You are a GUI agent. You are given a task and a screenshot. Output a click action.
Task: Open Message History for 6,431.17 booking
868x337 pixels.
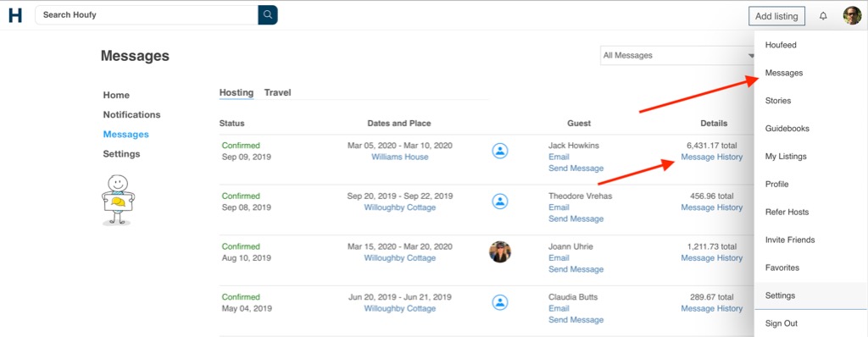click(711, 157)
